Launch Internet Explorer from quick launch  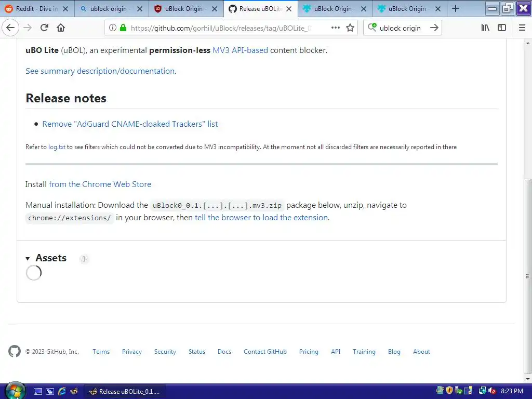[62, 392]
